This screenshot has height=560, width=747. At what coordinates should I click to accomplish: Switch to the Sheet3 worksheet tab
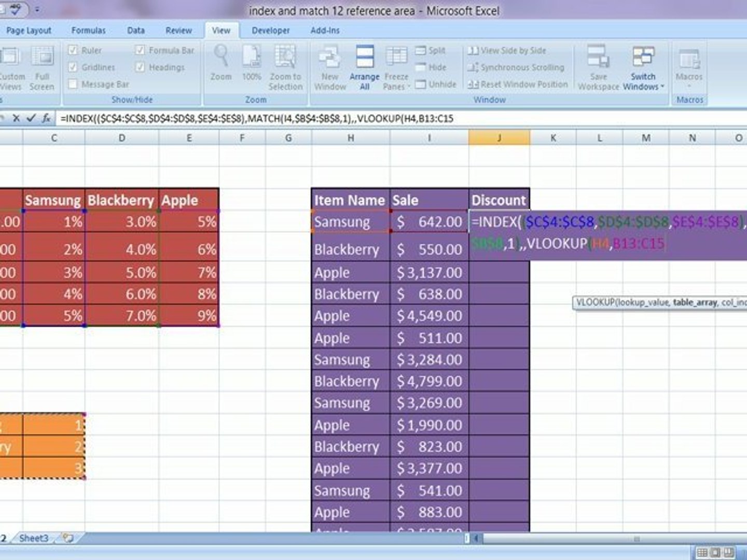(34, 538)
